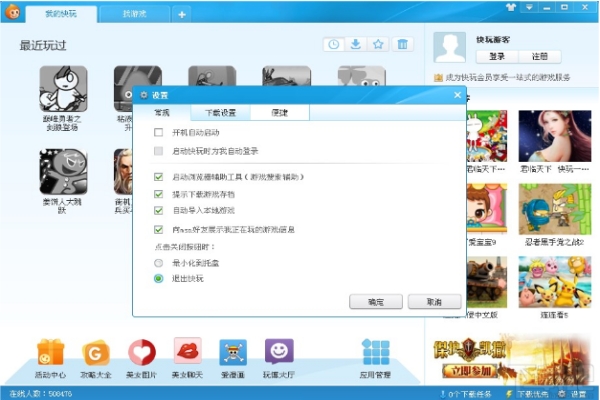Uncheck 提示下载游戏存档 checkbox

pyautogui.click(x=158, y=194)
